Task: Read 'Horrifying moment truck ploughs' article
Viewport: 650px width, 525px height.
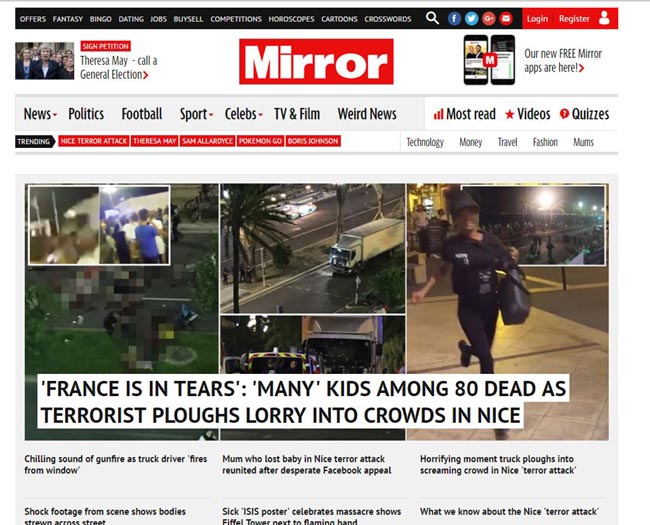Action: (x=498, y=464)
